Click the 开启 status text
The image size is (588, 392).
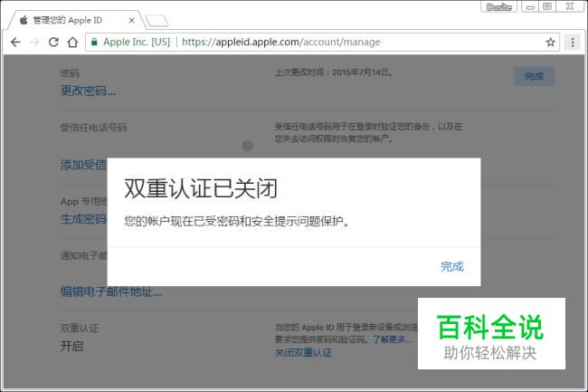pyautogui.click(x=72, y=346)
